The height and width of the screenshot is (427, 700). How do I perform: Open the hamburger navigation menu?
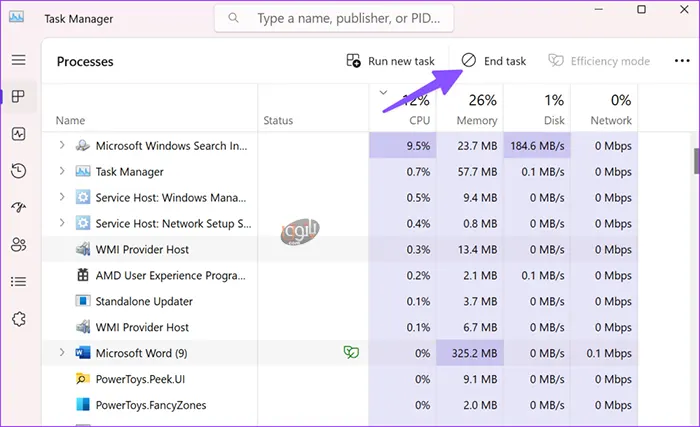point(18,61)
